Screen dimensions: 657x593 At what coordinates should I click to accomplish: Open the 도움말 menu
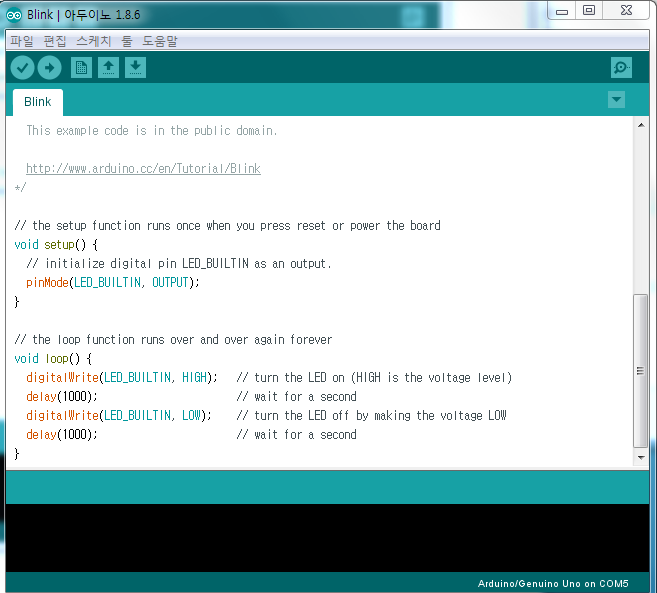coord(160,41)
